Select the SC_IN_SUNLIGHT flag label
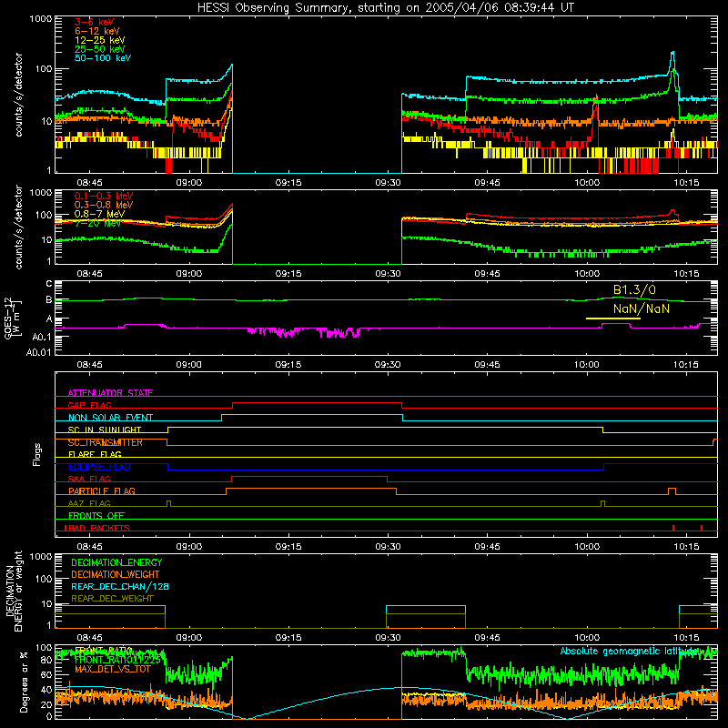728x728 pixels. coord(105,430)
